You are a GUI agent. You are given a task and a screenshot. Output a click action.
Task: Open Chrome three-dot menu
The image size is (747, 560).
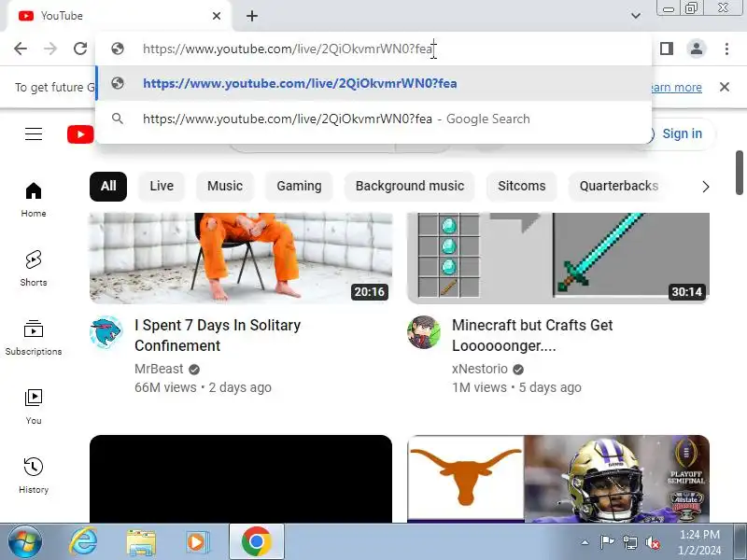(726, 49)
